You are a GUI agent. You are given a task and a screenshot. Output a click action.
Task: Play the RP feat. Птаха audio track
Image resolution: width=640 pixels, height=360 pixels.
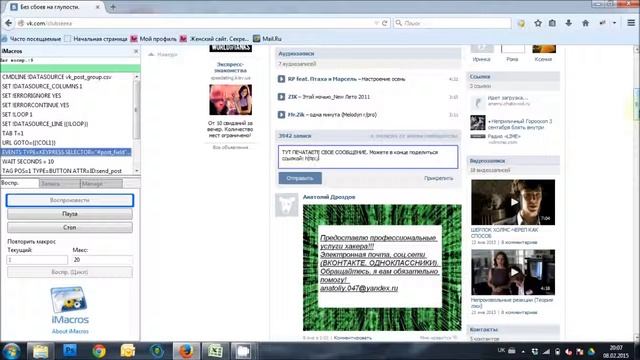[x=281, y=79]
